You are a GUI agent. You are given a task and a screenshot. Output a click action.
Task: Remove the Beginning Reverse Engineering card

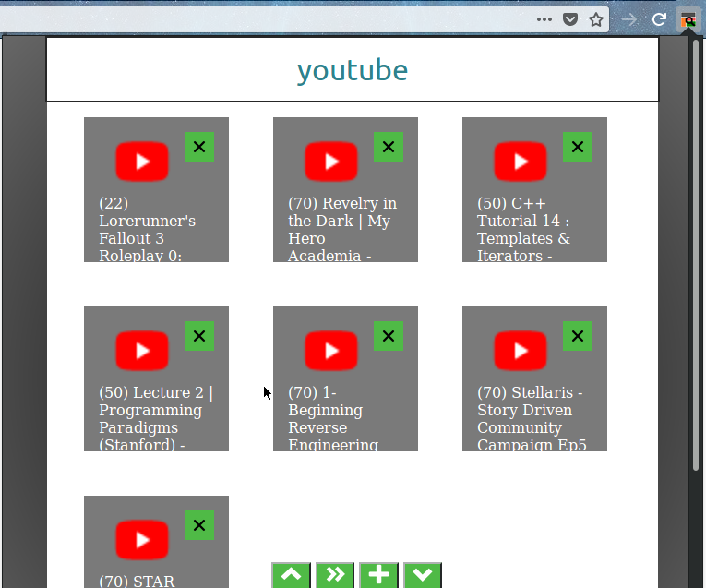click(x=389, y=336)
